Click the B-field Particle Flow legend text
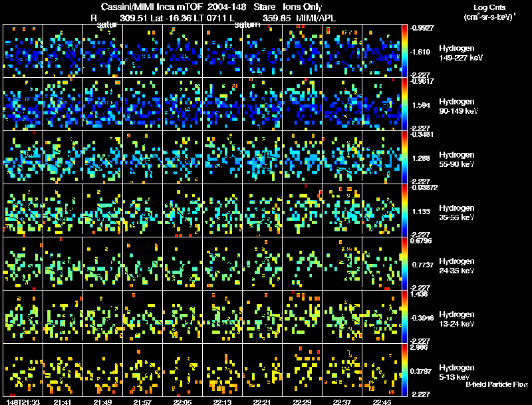Image resolution: width=532 pixels, height=405 pixels. [497, 384]
